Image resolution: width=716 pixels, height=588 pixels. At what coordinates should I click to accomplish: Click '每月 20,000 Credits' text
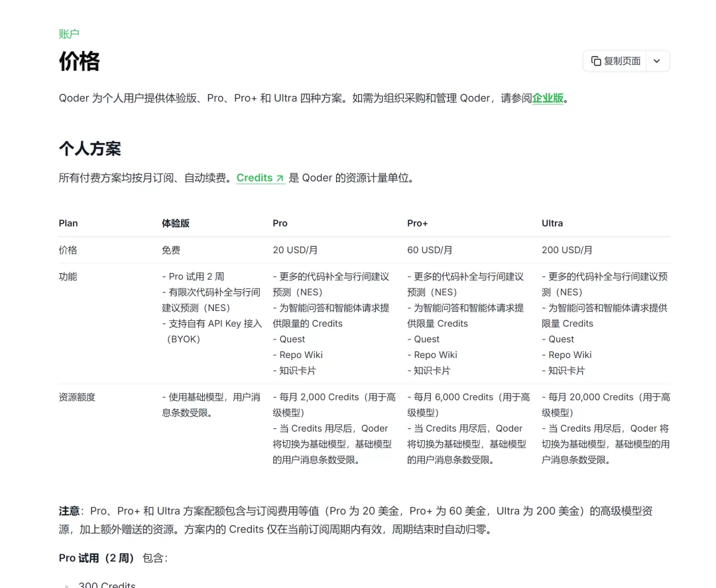(x=591, y=397)
